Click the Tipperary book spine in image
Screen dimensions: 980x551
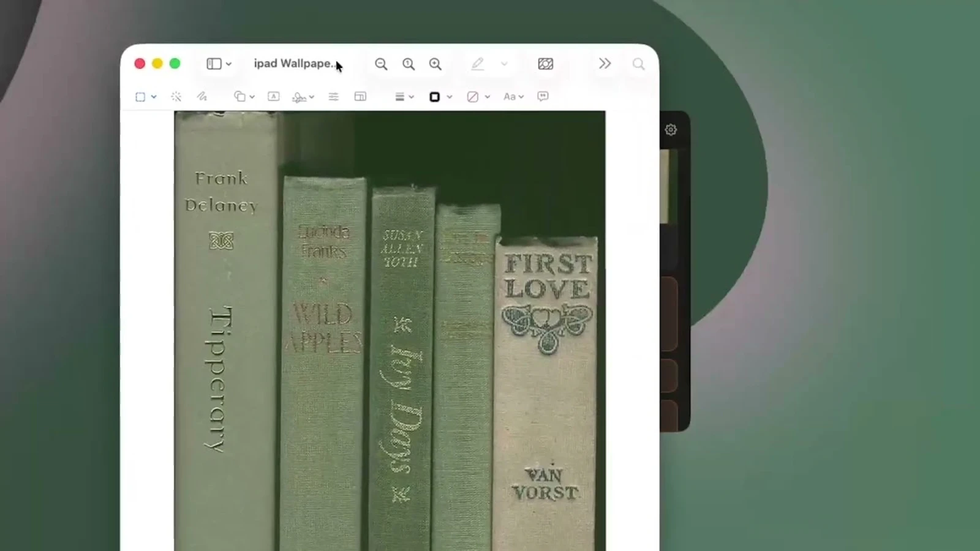(x=225, y=331)
